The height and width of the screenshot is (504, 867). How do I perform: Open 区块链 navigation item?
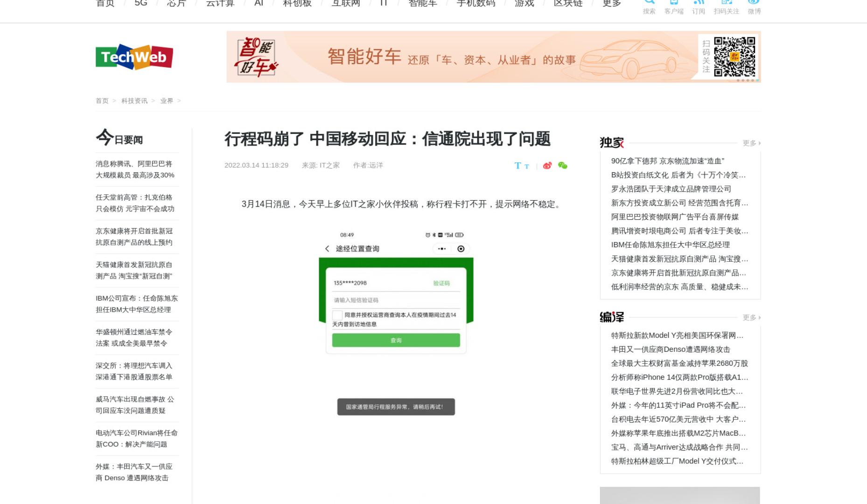click(568, 3)
